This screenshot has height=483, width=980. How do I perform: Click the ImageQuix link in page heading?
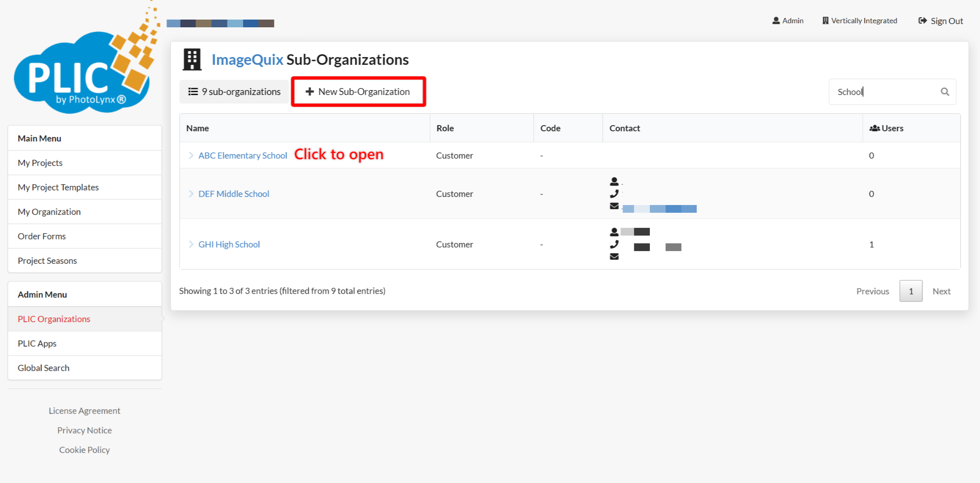(247, 60)
